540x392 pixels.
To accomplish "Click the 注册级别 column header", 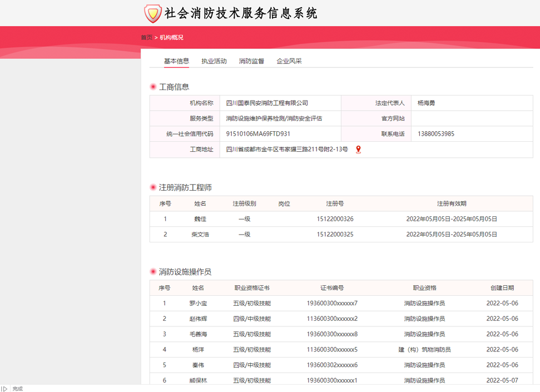I will [x=244, y=204].
